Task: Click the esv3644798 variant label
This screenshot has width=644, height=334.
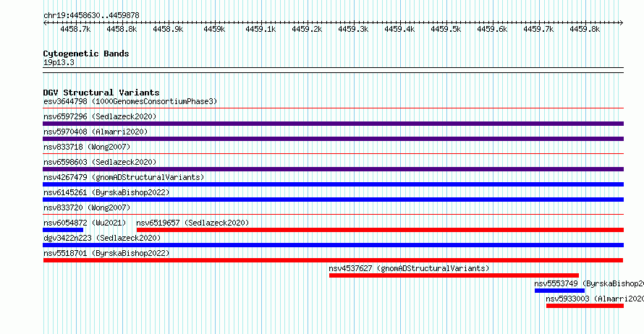Action: (130, 101)
